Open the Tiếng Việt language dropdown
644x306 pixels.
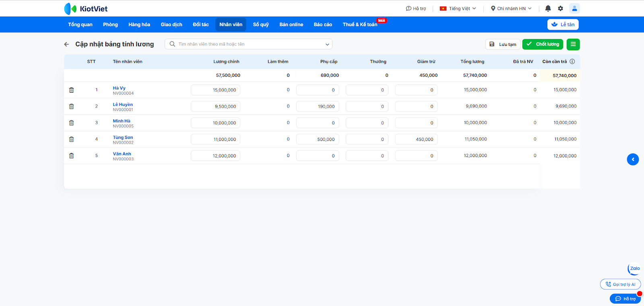click(x=458, y=8)
